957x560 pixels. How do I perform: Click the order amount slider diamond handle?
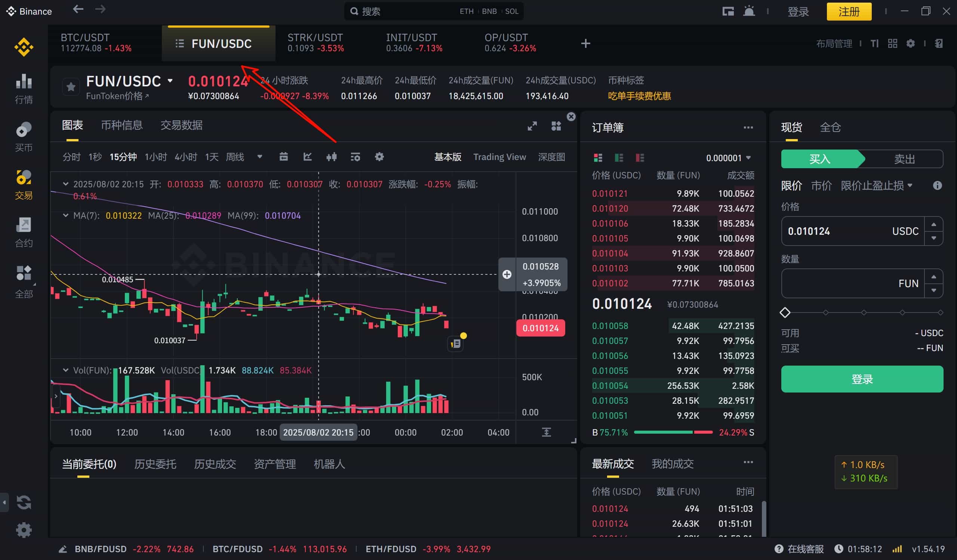coord(785,313)
